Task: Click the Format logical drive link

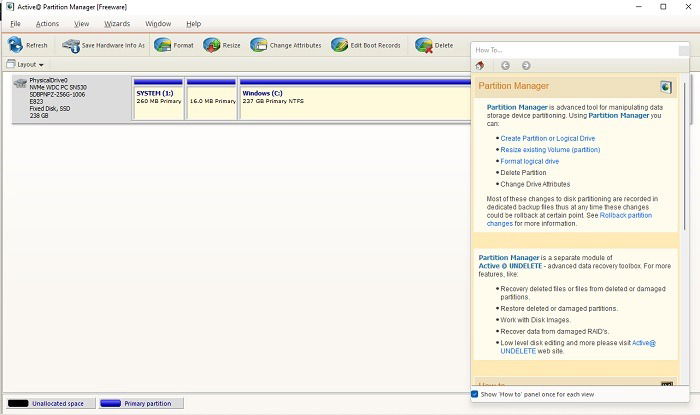Action: 529,161
